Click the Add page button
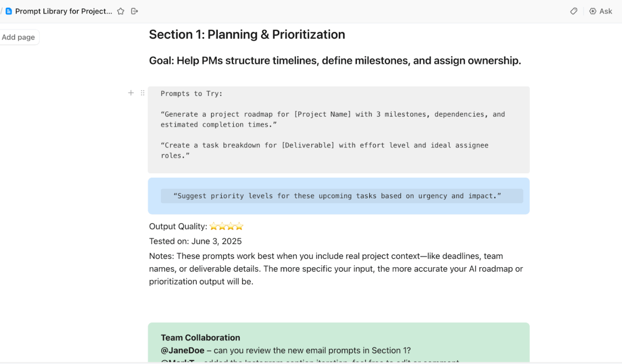 (19, 37)
